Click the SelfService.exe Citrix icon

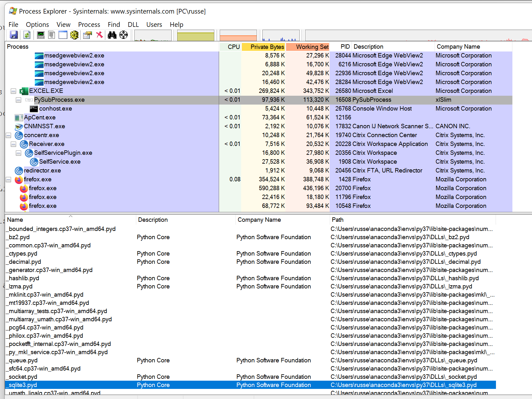point(34,162)
